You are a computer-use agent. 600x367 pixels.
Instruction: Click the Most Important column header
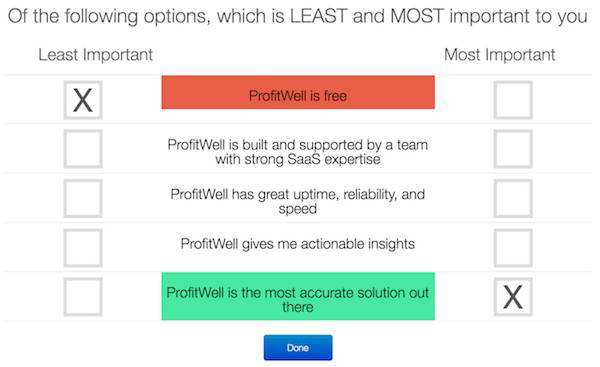point(499,55)
